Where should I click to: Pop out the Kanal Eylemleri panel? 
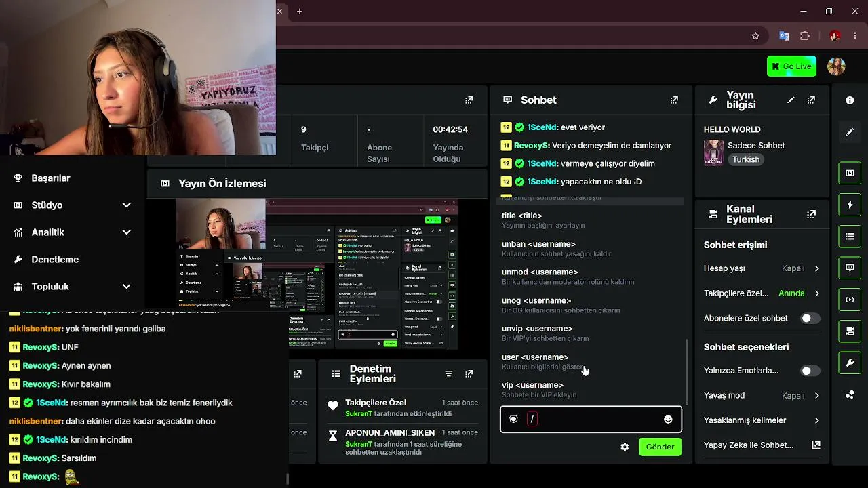811,214
